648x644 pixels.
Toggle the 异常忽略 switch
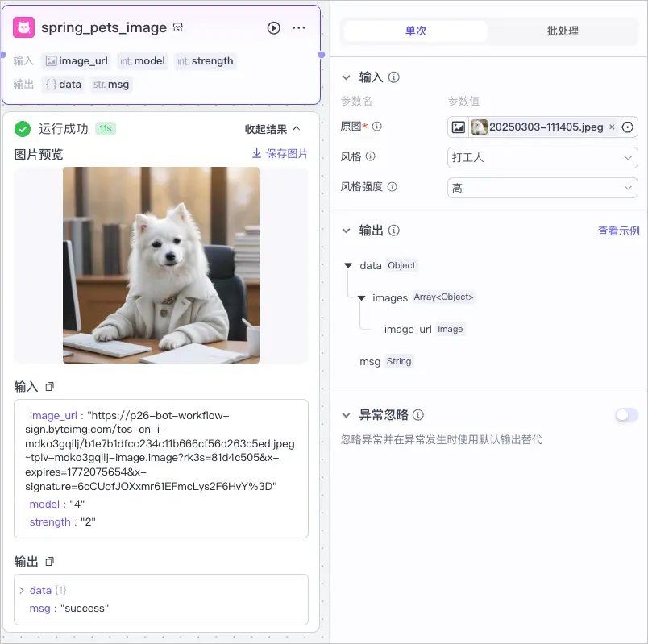coord(626,414)
